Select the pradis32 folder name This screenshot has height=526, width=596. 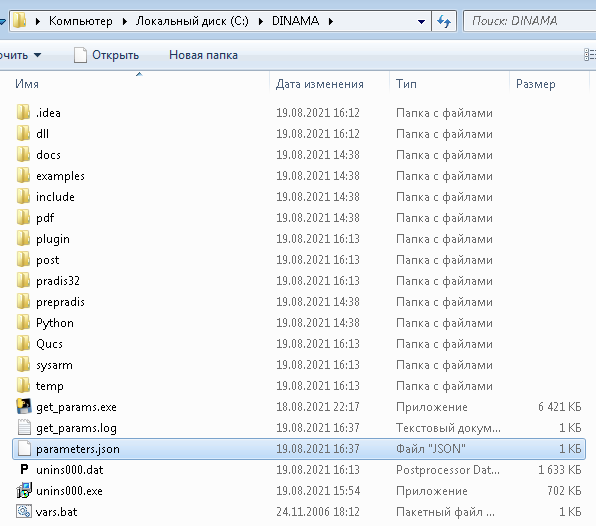[x=58, y=281]
